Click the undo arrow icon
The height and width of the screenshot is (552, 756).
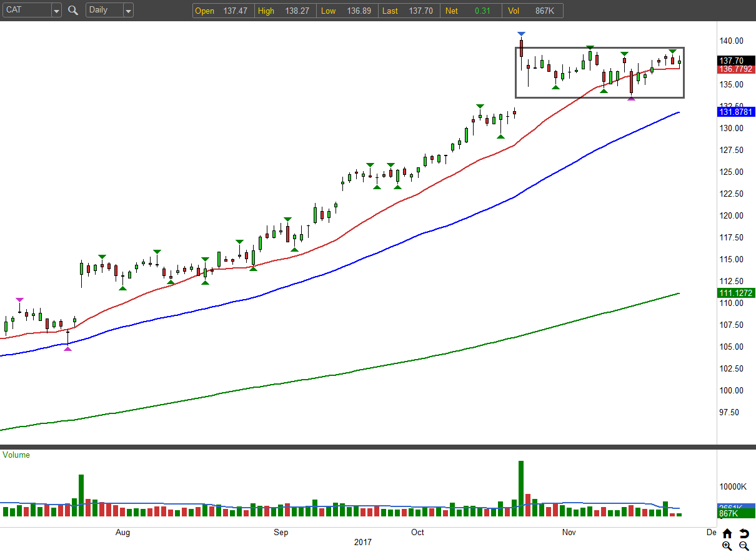click(744, 533)
